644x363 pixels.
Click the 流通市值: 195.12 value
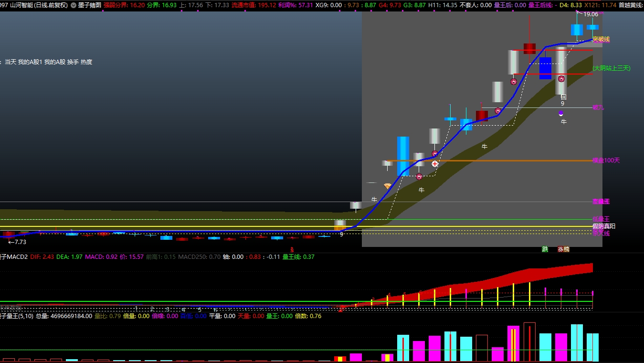click(253, 5)
